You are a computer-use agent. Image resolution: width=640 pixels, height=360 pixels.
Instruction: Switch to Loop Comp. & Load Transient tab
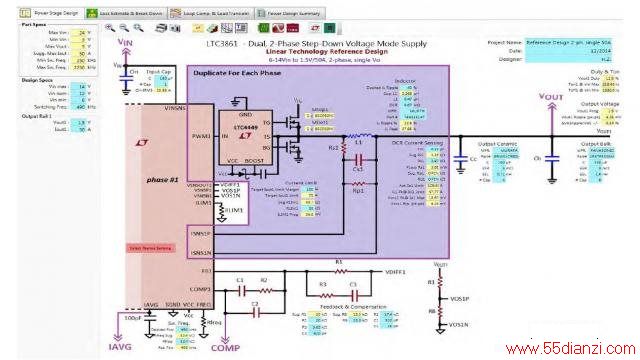coord(211,13)
